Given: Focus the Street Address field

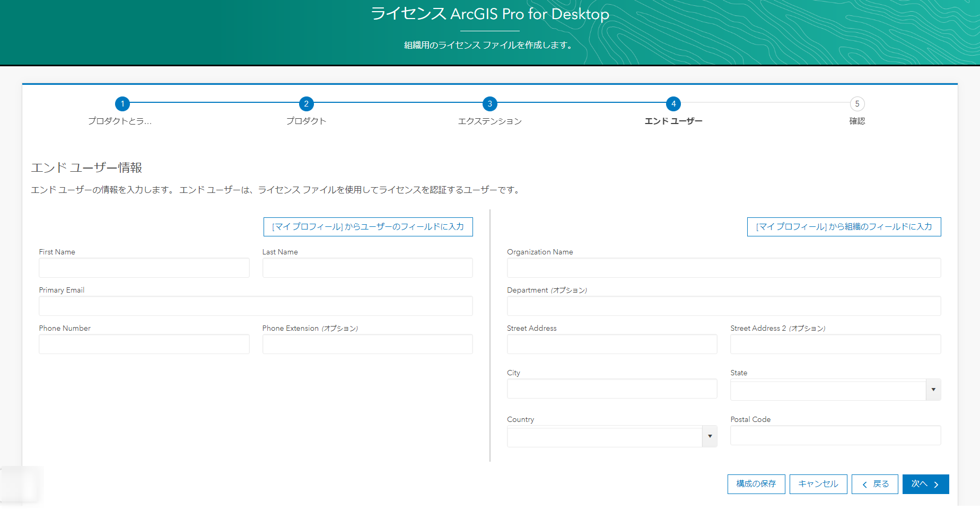Looking at the screenshot, I should (612, 344).
